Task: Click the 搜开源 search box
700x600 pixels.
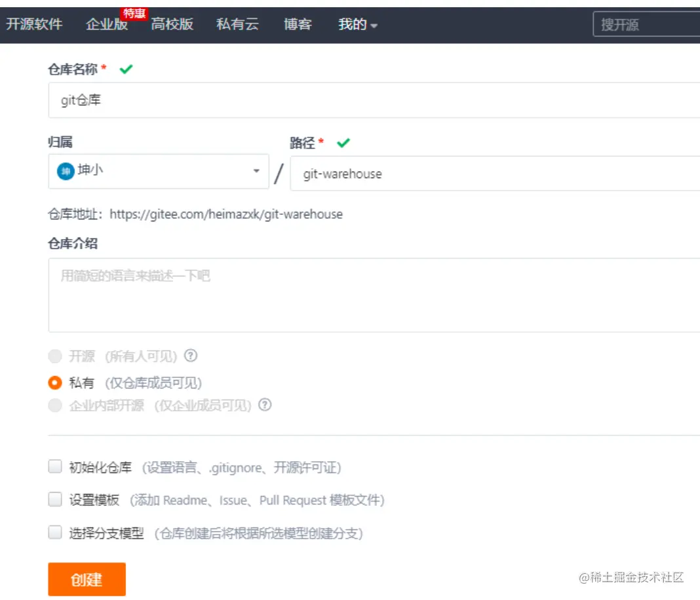Action: (646, 24)
